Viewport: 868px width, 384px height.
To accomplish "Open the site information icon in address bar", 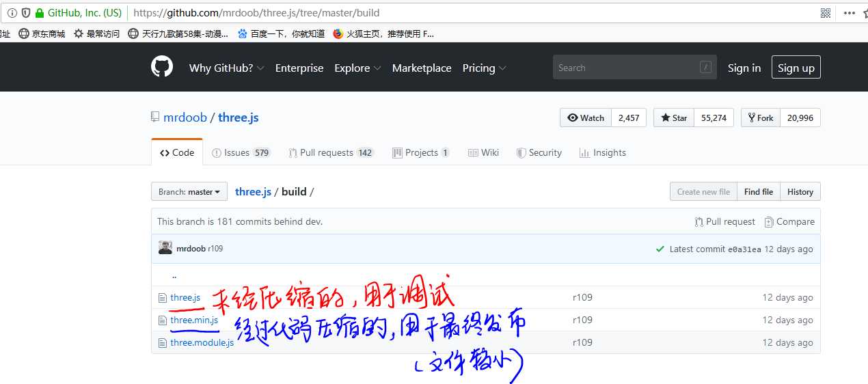I will point(12,13).
